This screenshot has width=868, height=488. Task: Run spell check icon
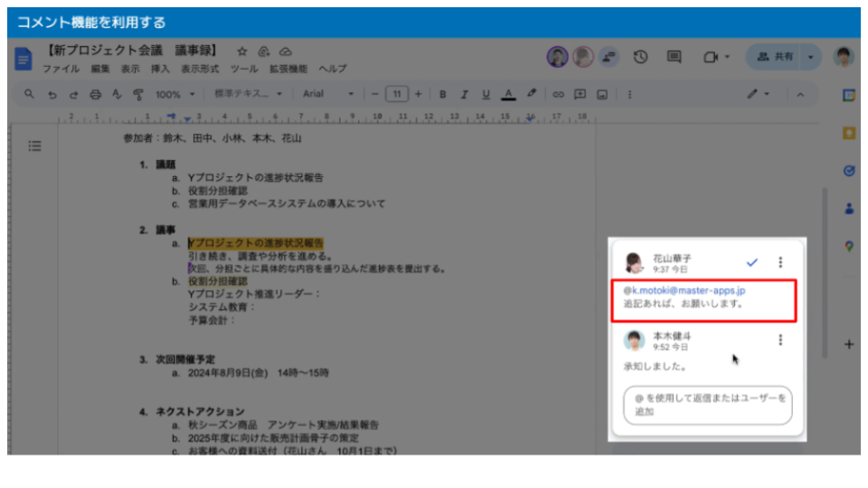point(117,94)
